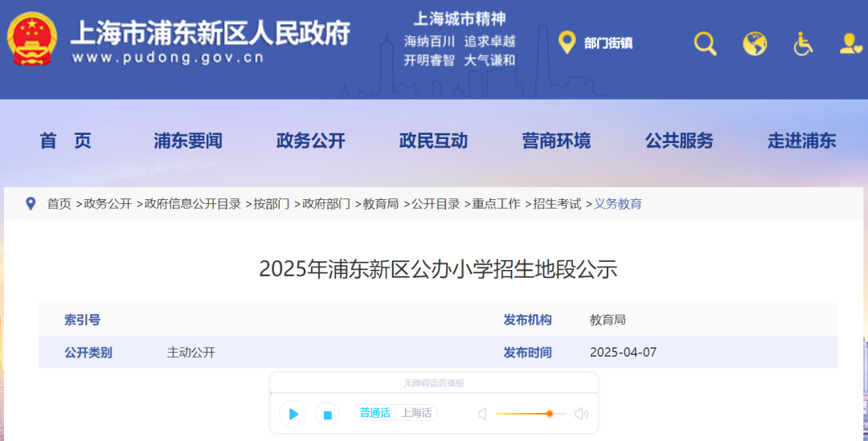Click the location pin beside 部门街镇

[567, 43]
